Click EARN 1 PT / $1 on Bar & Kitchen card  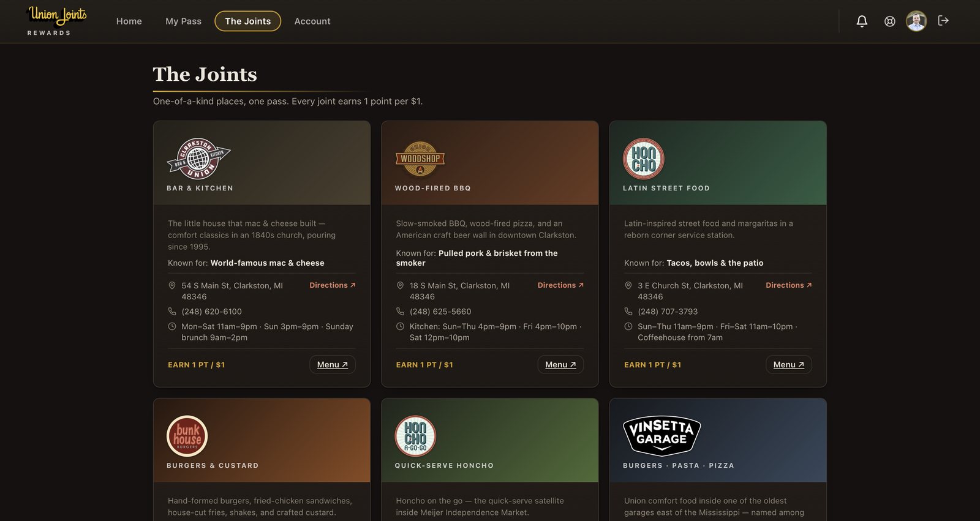[x=197, y=365]
